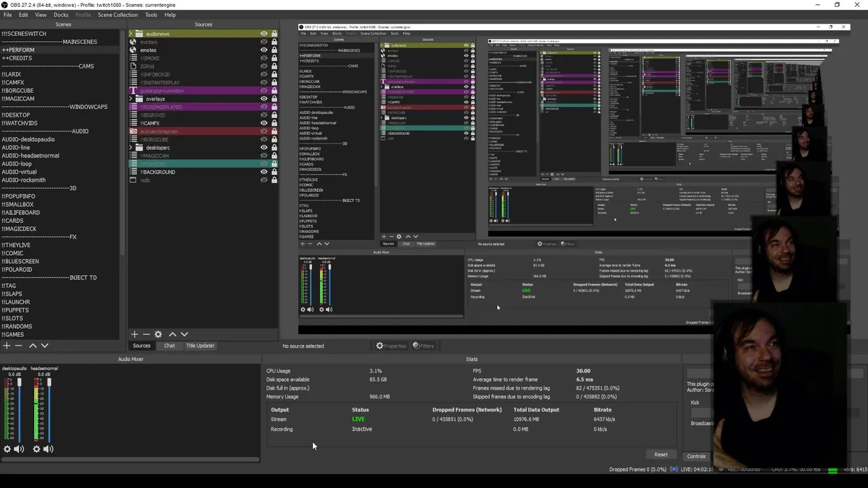Open source properties gear in Sources toolbar

coord(158,334)
